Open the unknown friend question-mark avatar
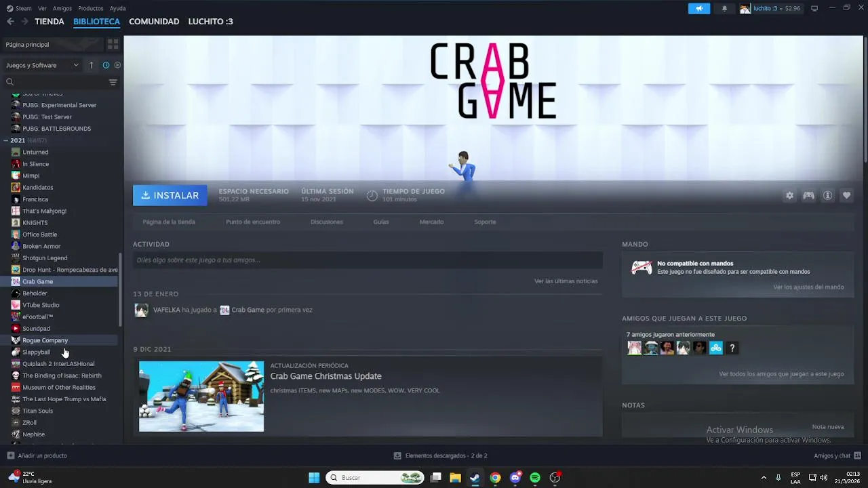 point(732,348)
